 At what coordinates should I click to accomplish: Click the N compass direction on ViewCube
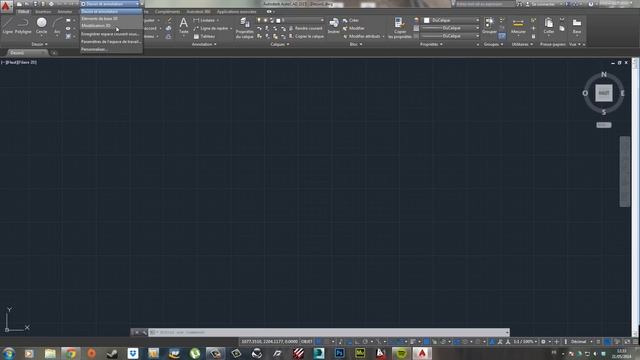(604, 74)
